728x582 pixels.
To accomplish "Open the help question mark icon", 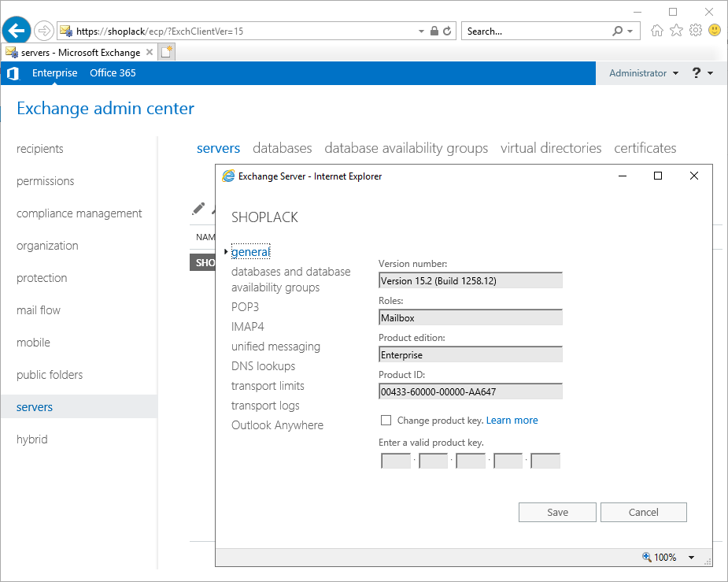I will pos(696,73).
